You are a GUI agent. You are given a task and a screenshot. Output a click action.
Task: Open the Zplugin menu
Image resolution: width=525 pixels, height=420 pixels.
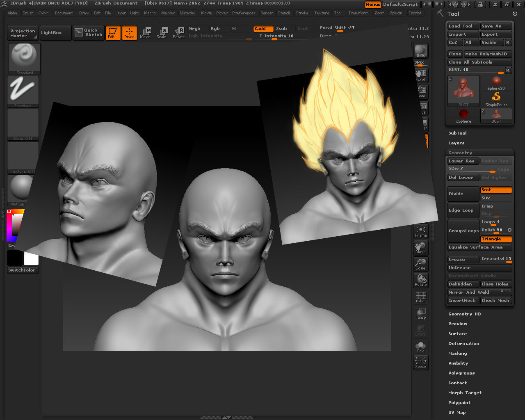(x=396, y=13)
